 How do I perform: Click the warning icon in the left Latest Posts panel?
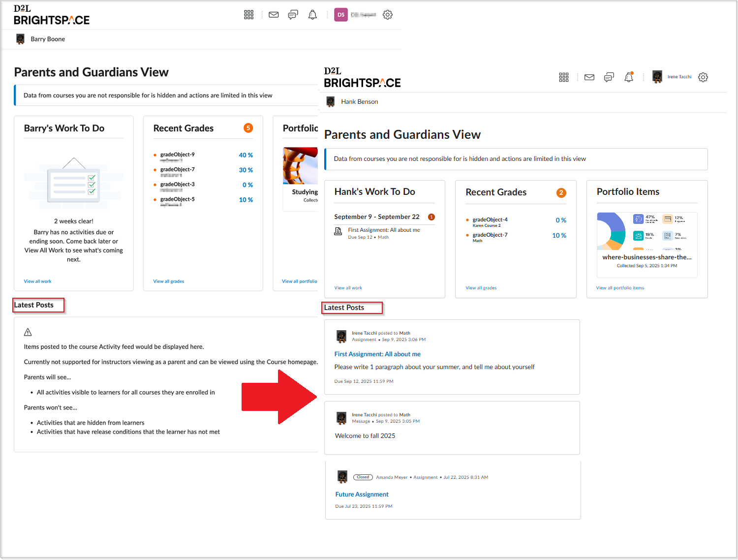point(28,332)
